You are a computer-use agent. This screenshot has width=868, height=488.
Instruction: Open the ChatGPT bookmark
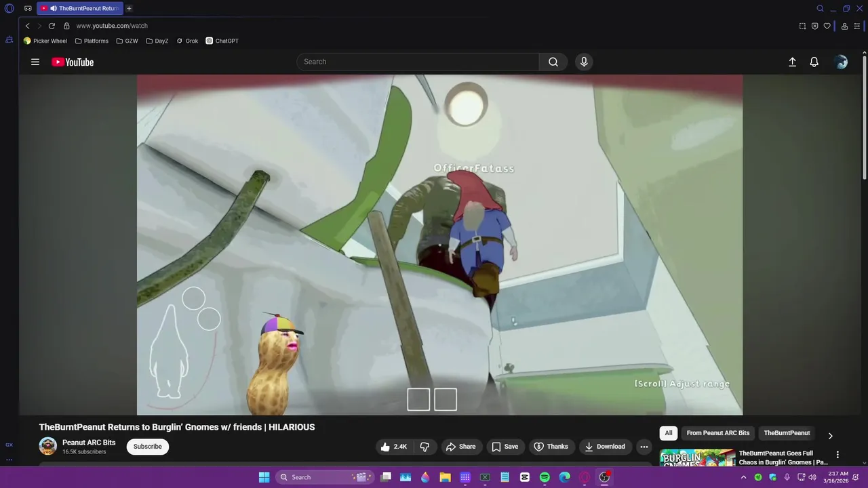click(222, 41)
